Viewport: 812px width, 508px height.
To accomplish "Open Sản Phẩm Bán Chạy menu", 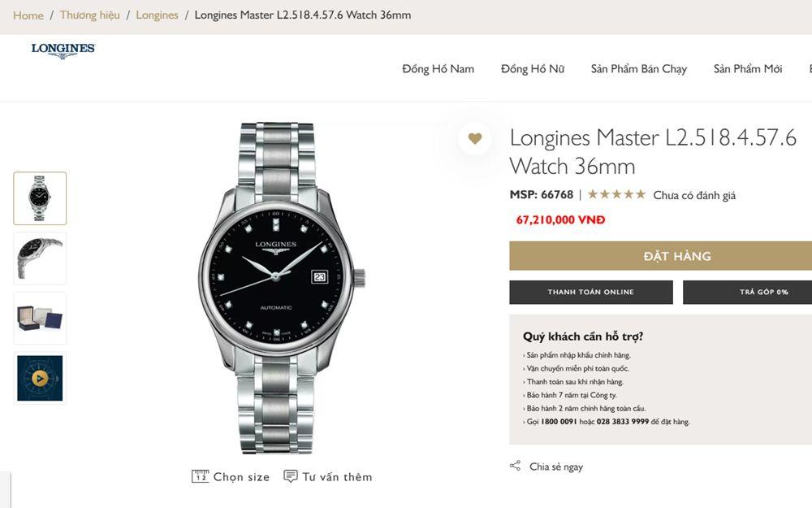I will click(639, 69).
